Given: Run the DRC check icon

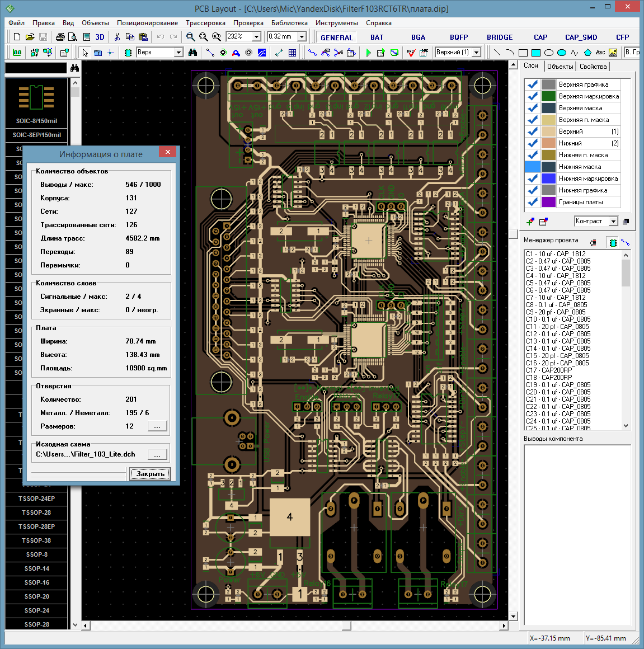Looking at the screenshot, I should [x=411, y=53].
